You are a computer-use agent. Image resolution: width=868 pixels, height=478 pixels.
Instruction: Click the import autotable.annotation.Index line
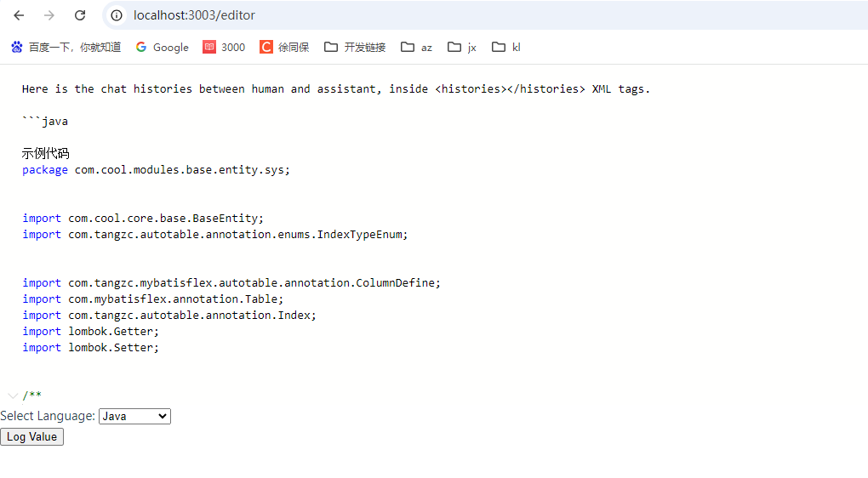(169, 315)
